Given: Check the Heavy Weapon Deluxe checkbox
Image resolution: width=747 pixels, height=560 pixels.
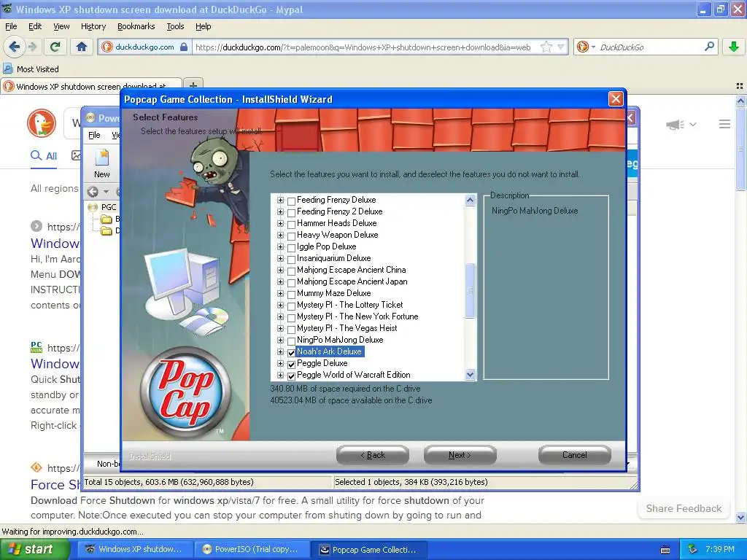Looking at the screenshot, I should tap(292, 236).
